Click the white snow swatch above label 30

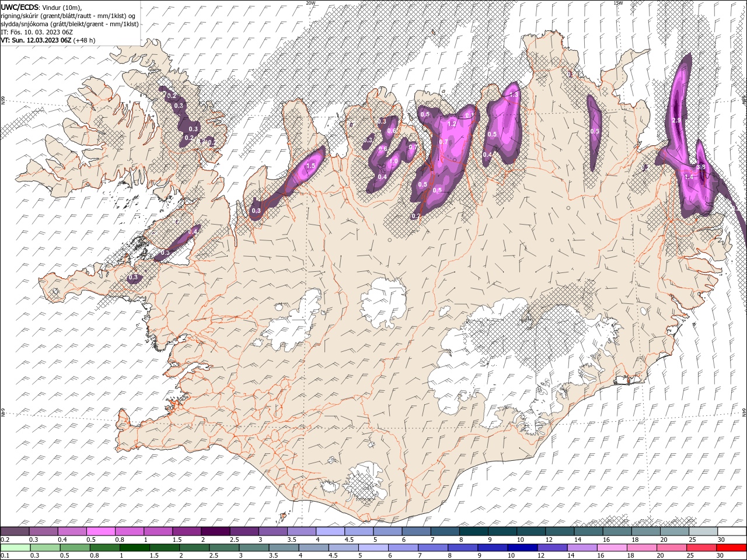731,531
